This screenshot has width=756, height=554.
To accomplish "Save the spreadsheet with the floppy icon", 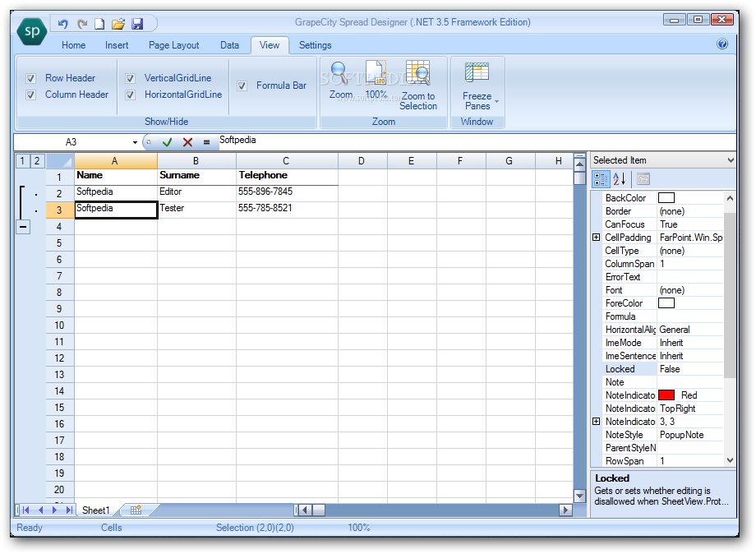I will tap(137, 24).
